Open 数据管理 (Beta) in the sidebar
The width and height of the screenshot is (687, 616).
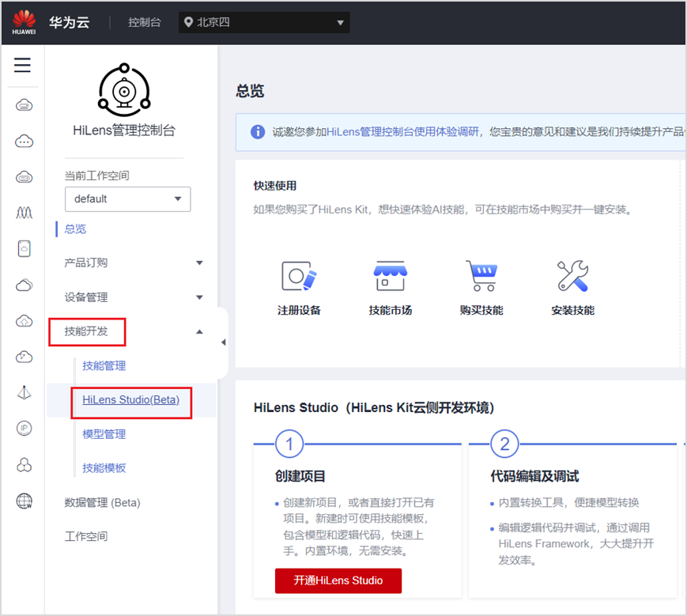102,503
